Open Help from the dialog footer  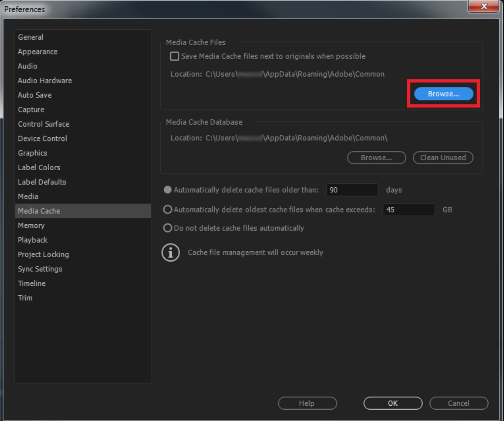(307, 403)
